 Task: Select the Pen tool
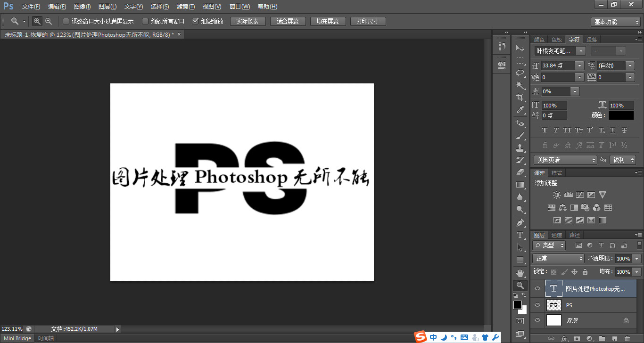pos(520,222)
